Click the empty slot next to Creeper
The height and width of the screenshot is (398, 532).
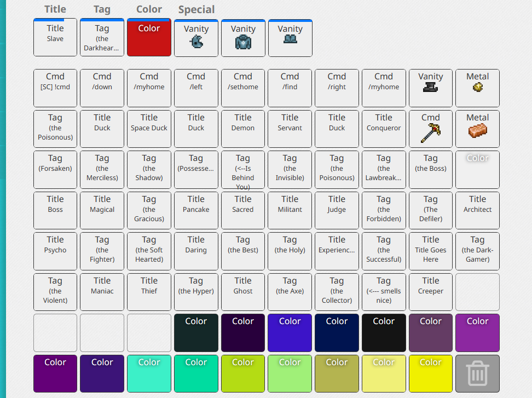click(x=477, y=292)
